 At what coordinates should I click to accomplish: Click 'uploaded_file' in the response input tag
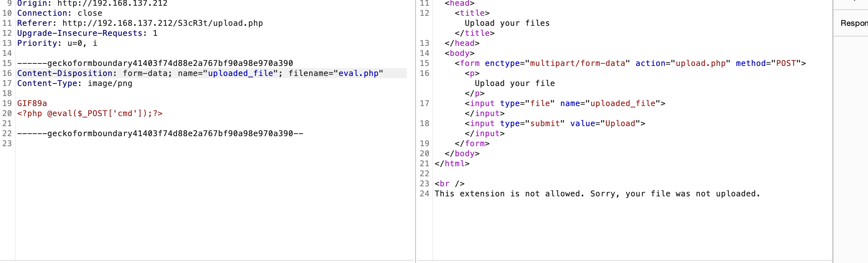(623, 104)
